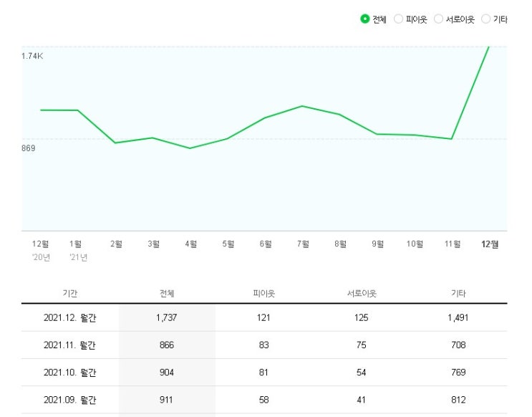Click the 121 cell in December row

[263, 318]
